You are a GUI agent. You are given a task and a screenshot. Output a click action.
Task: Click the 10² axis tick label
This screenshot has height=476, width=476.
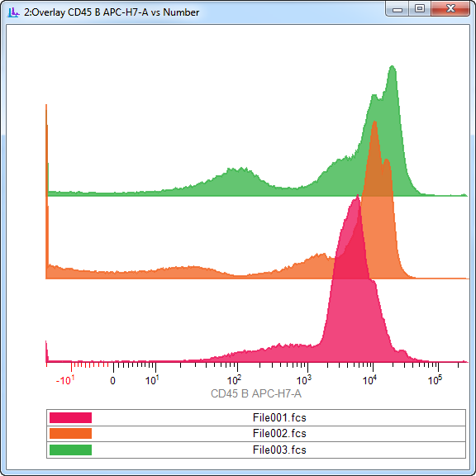point(234,380)
